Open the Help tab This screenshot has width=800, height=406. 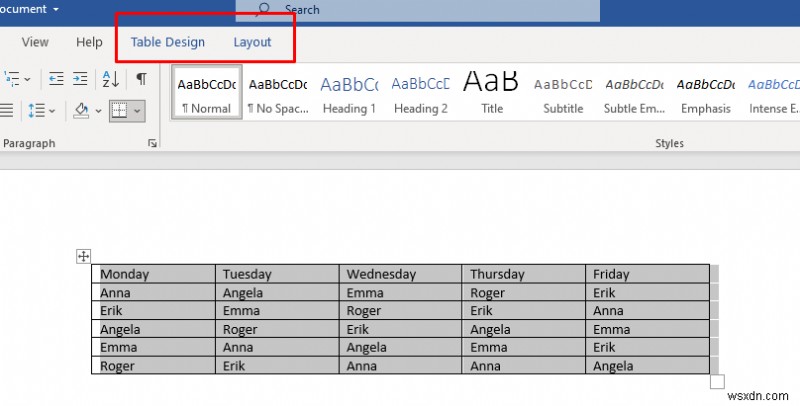tap(89, 42)
